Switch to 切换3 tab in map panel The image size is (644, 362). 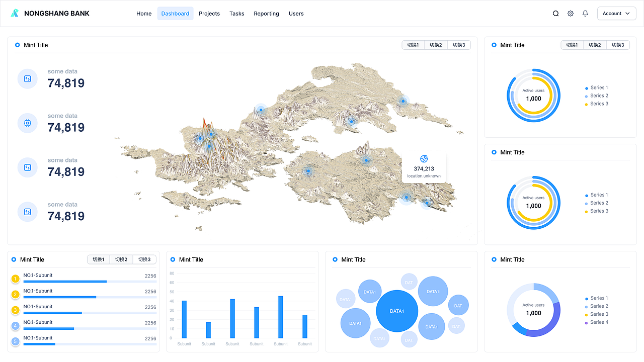tap(459, 45)
